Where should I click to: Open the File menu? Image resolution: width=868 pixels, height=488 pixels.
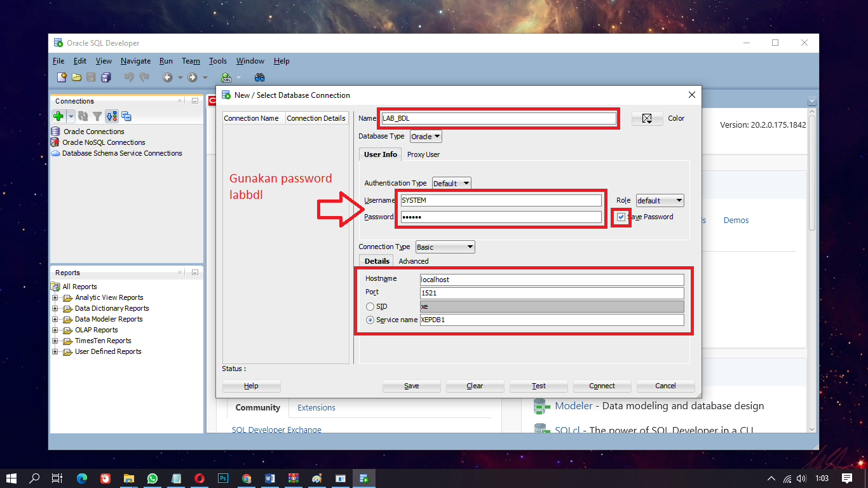coord(58,61)
